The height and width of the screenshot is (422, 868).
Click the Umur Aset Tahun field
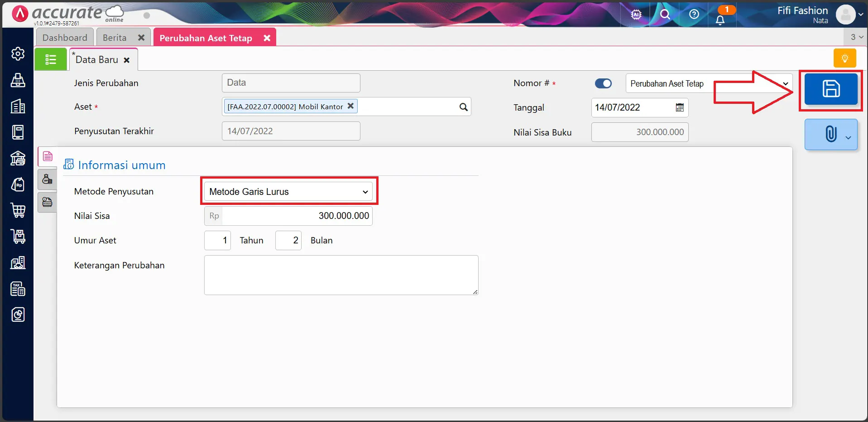pyautogui.click(x=217, y=240)
